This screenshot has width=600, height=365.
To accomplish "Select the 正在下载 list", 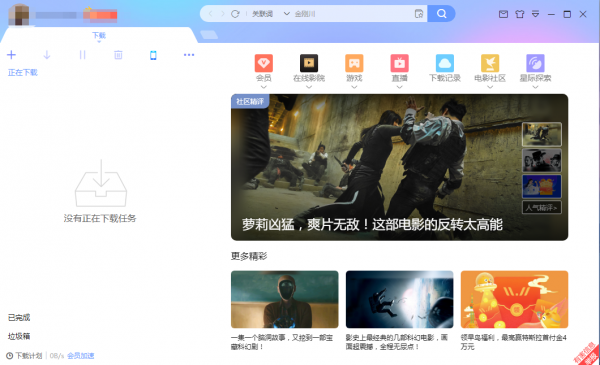I will (23, 73).
